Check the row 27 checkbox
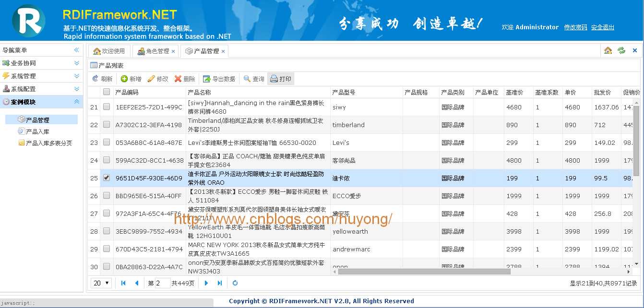This screenshot has width=644, height=308. [x=107, y=213]
